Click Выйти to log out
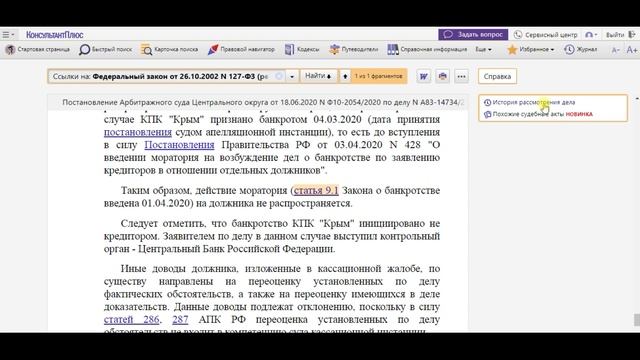 point(620,35)
